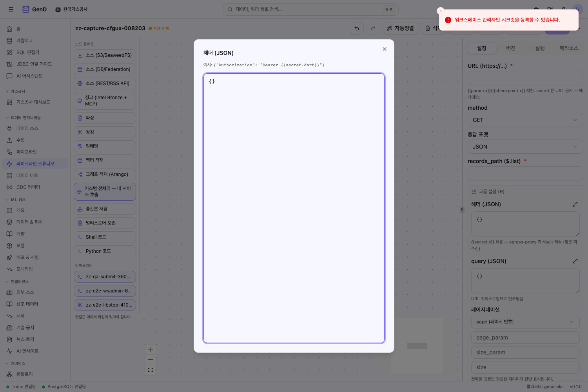Select the 소스 (DB/Federation) node
The width and height of the screenshot is (588, 392).
pos(105,69)
